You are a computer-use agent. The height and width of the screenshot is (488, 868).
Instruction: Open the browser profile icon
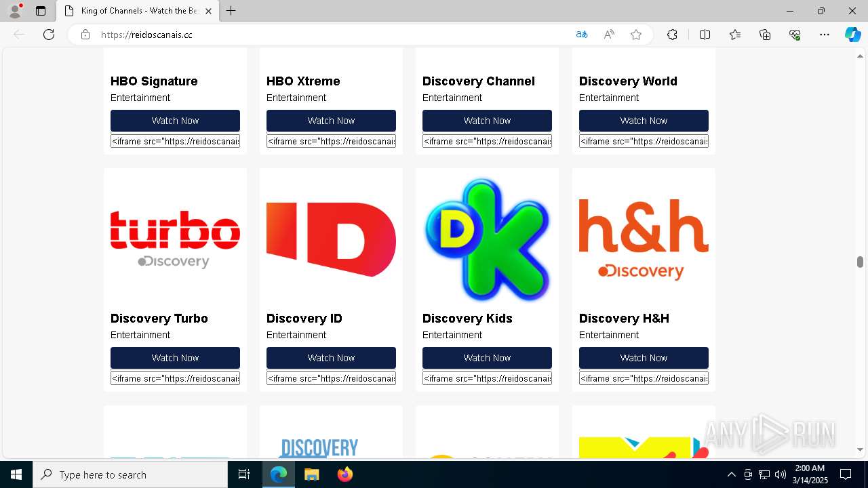15,11
